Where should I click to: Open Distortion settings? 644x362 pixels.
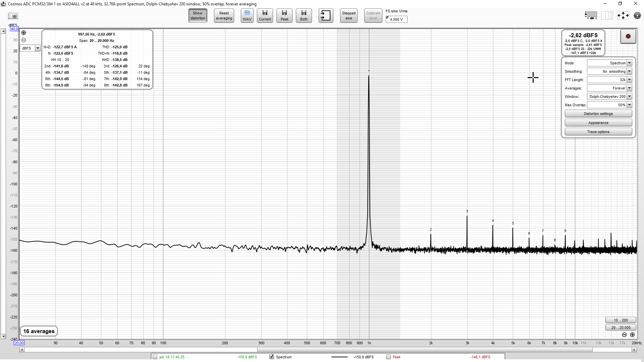pyautogui.click(x=598, y=114)
